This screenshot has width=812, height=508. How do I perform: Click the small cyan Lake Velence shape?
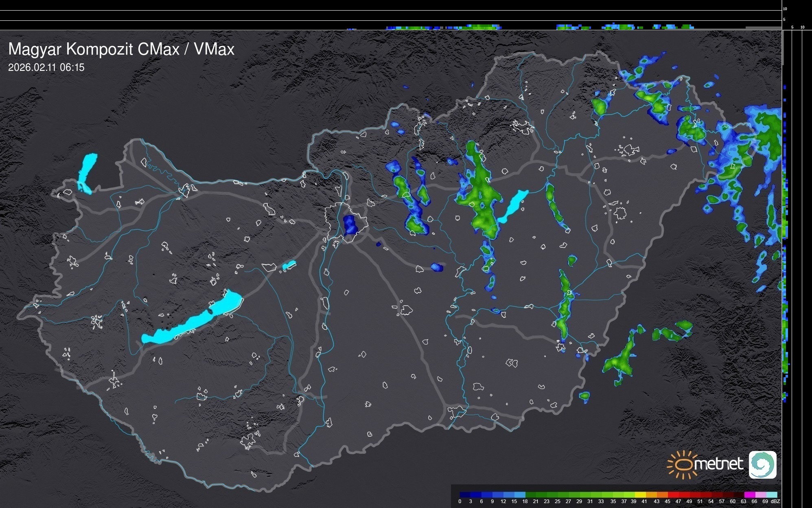pyautogui.click(x=289, y=265)
